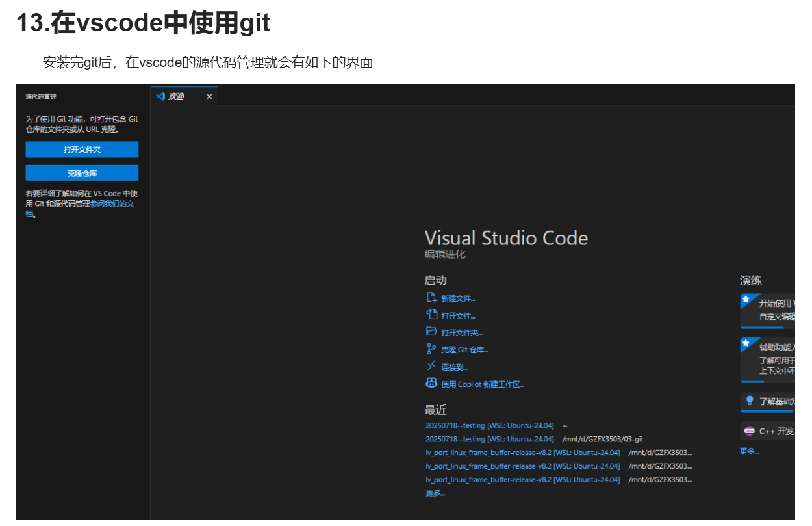Click the blue 打开文件夹 button in sidebar
Viewport: 812px width, 526px height.
82,150
